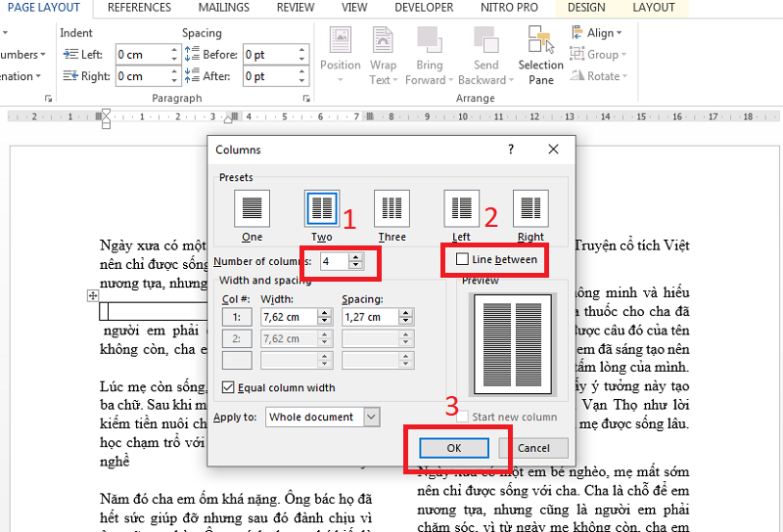The width and height of the screenshot is (783, 532).
Task: Click the Bring Forward button
Action: 429,56
